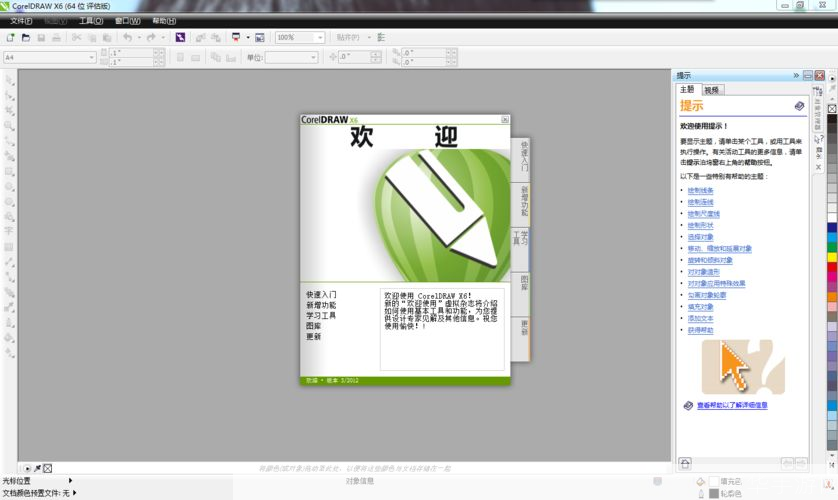Click the fill bucket icon in status bar
The image size is (838, 500).
701,481
